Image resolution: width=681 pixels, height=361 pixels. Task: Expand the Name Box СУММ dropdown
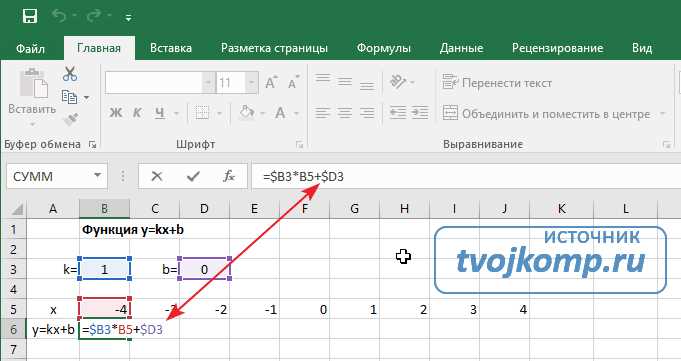pyautogui.click(x=98, y=176)
